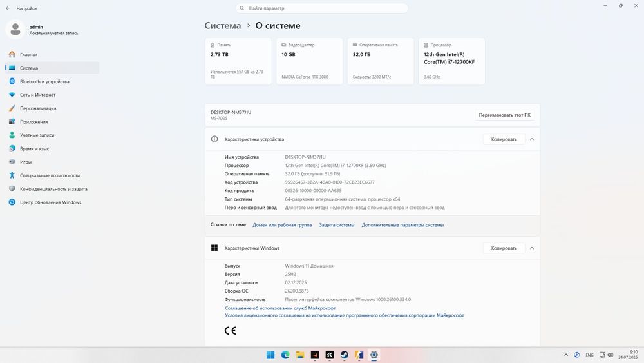Click the ENG language indicator in tray
The height and width of the screenshot is (363, 644).
click(589, 355)
